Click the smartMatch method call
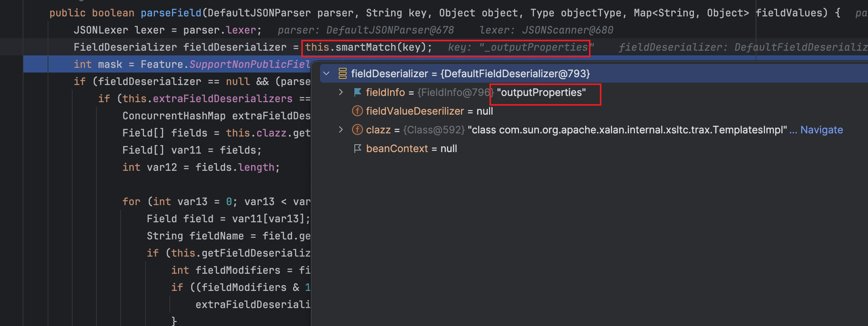Screen dimensions: 868x326 point(366,47)
